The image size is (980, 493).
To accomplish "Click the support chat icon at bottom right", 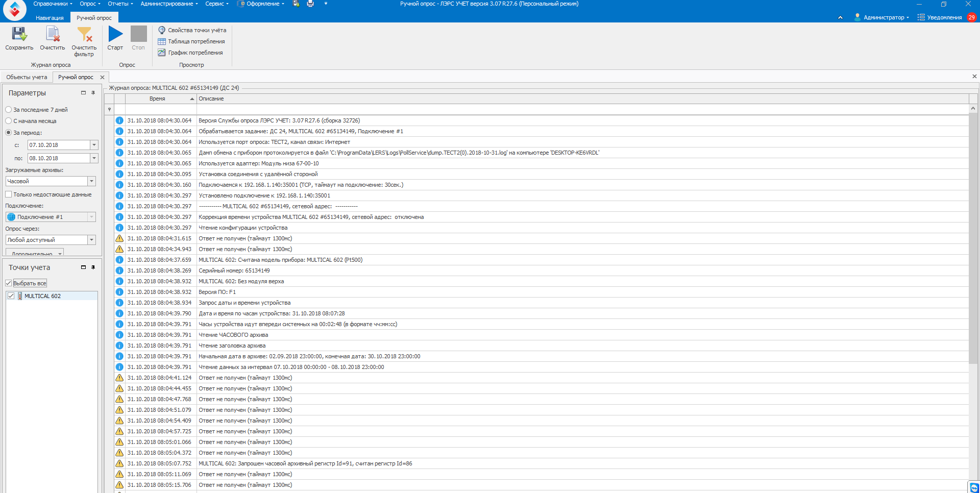I will (x=974, y=487).
